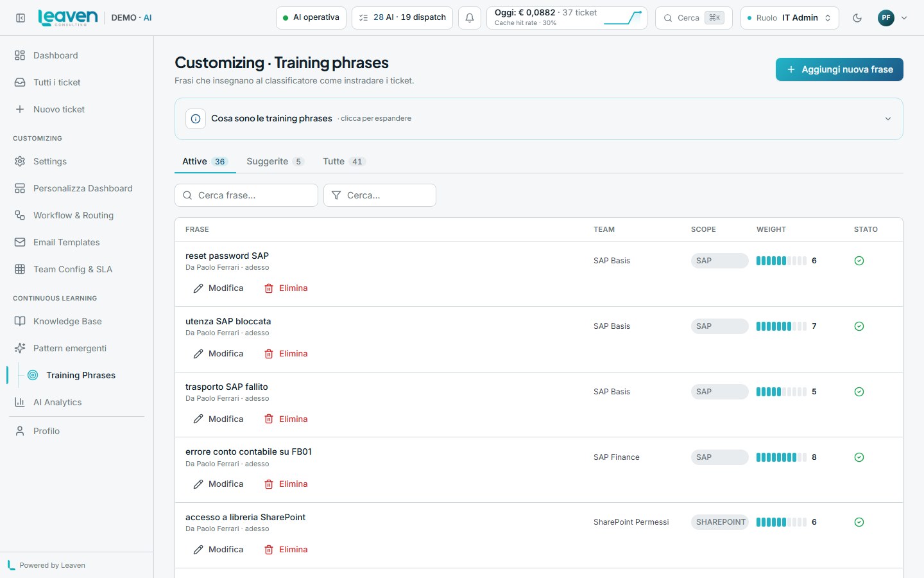This screenshot has height=578, width=924.
Task: Delete phrase utenza SAP bloccata
Action: [x=286, y=354]
